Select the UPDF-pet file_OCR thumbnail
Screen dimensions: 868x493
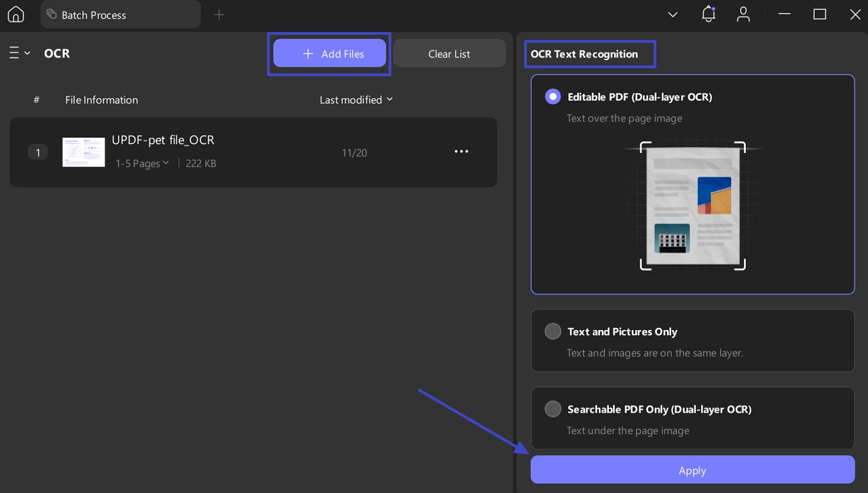coord(83,152)
